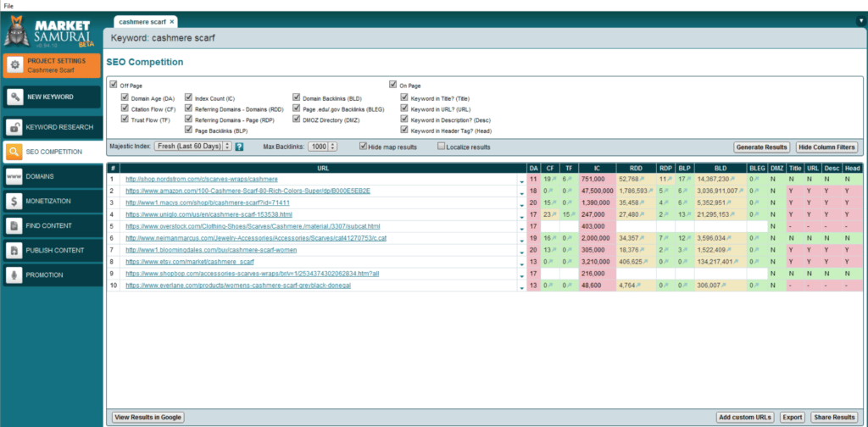
Task: Expand dropdown arrow for Amazon URL row
Action: [521, 193]
